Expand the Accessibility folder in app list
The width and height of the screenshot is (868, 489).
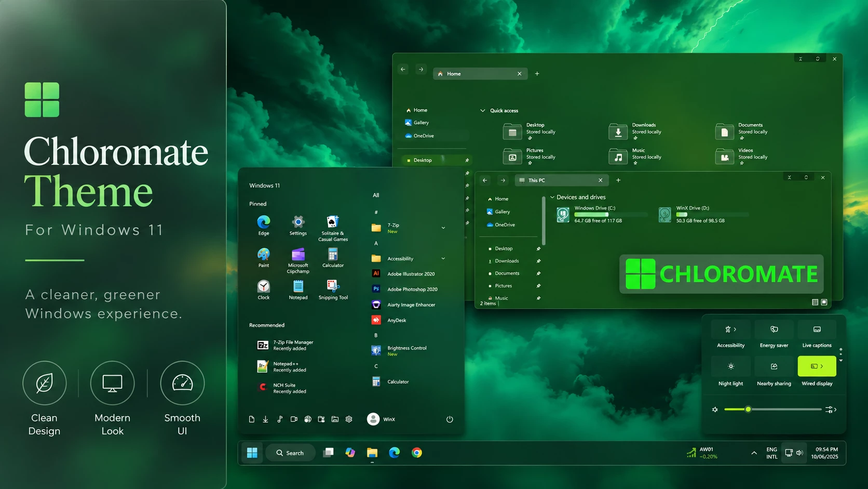click(x=443, y=258)
